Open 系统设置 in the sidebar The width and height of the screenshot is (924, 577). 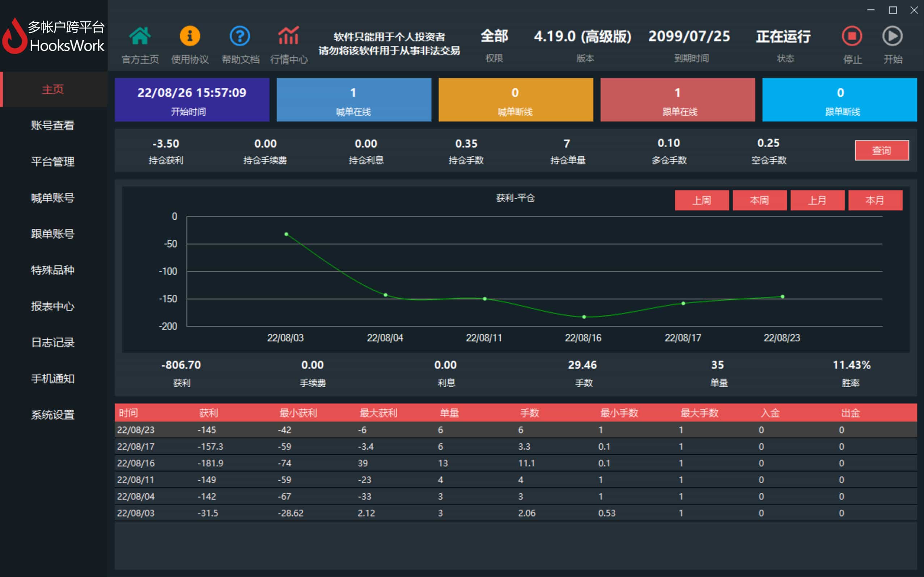coord(52,414)
